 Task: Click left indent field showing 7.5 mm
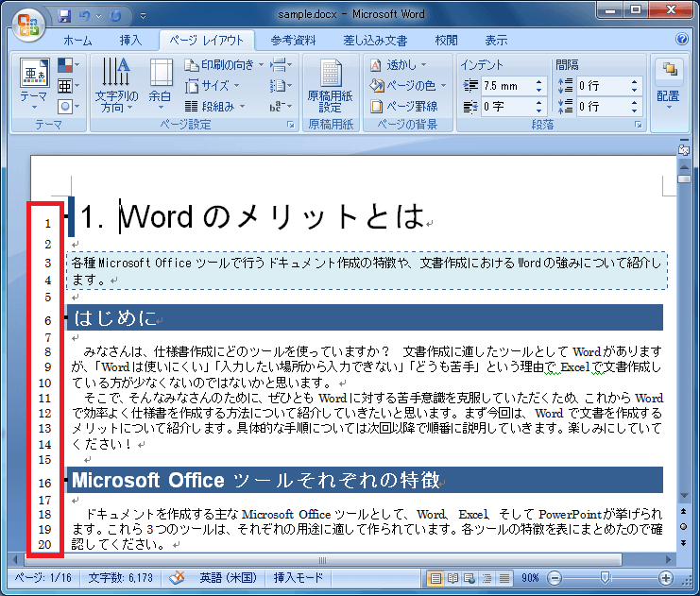pos(506,86)
